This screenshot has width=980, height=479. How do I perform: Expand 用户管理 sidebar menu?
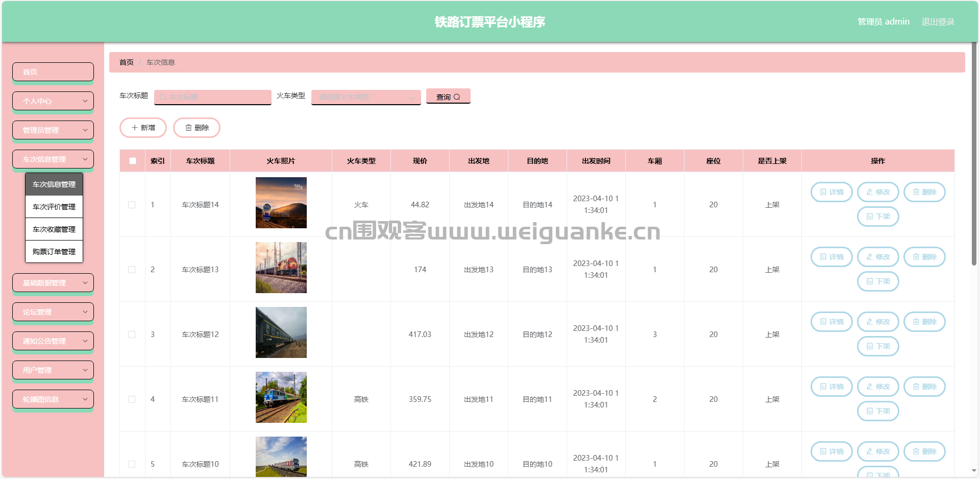[x=53, y=370]
